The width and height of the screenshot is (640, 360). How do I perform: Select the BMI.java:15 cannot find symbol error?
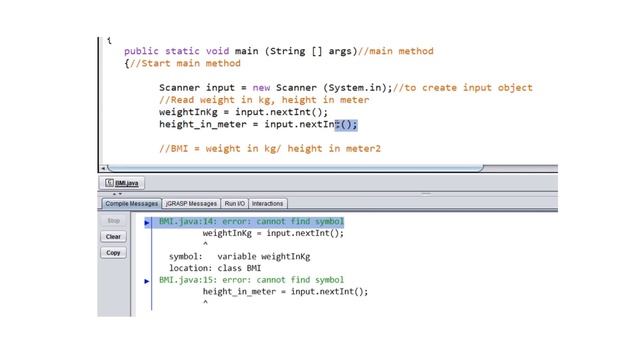(251, 280)
